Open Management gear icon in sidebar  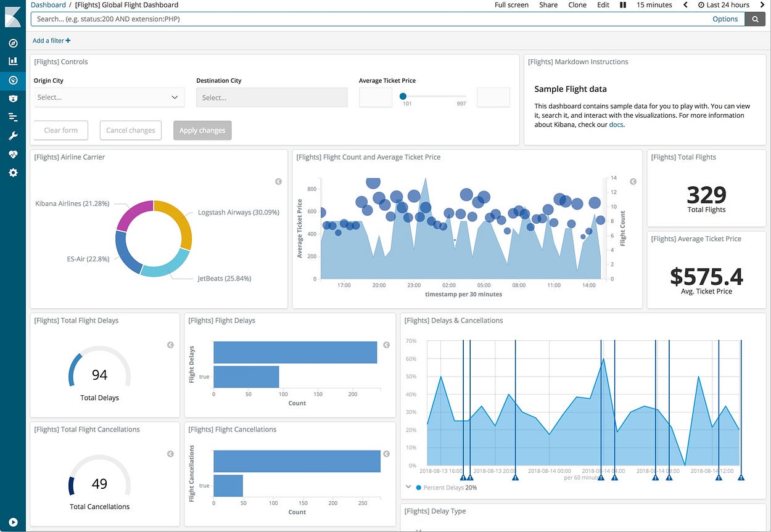click(13, 173)
